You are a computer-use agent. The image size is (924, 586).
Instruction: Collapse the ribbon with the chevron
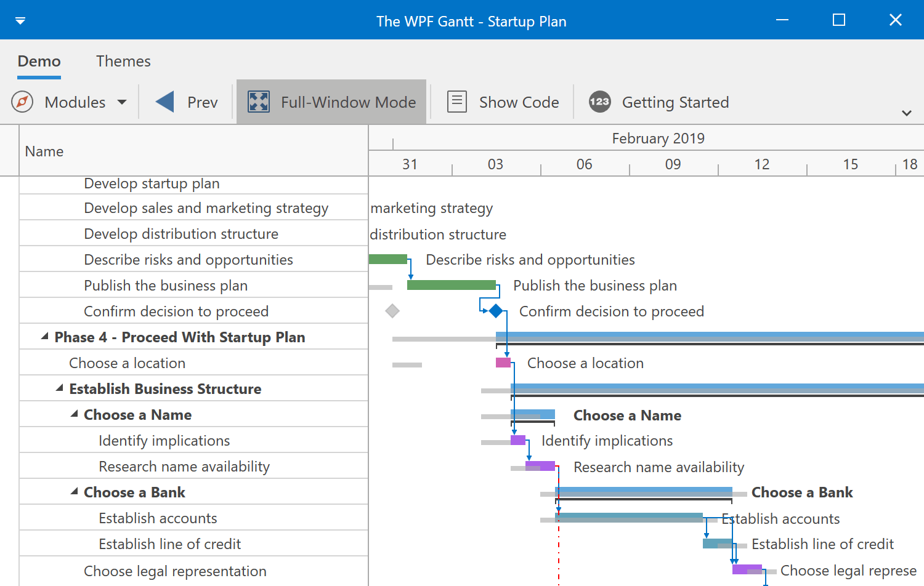[x=906, y=113]
